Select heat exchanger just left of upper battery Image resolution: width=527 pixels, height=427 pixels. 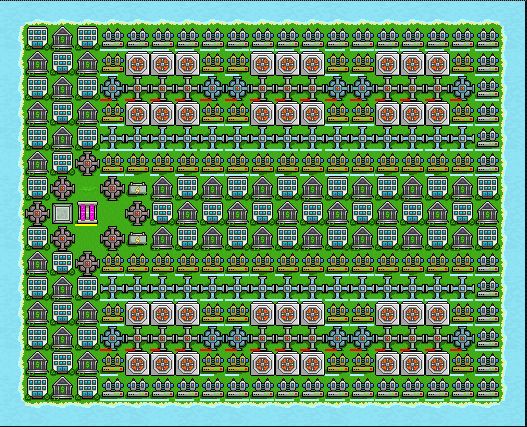click(112, 188)
